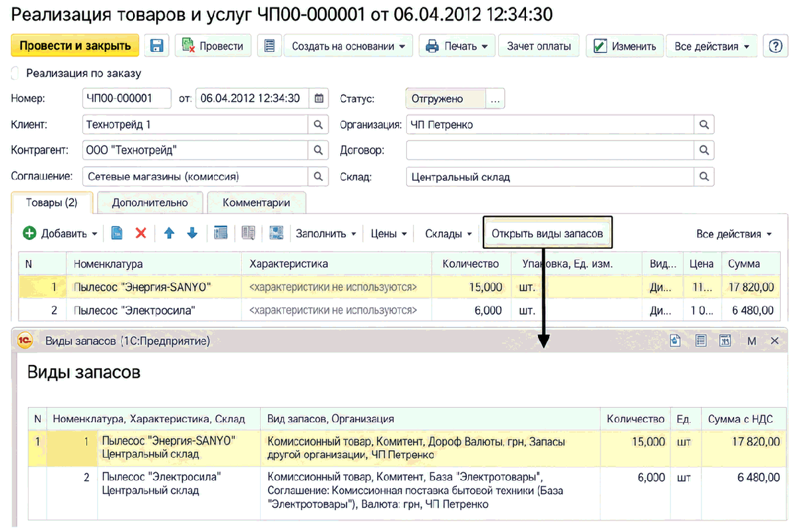
Task: Move row down with blue down arrow
Action: coord(192,233)
